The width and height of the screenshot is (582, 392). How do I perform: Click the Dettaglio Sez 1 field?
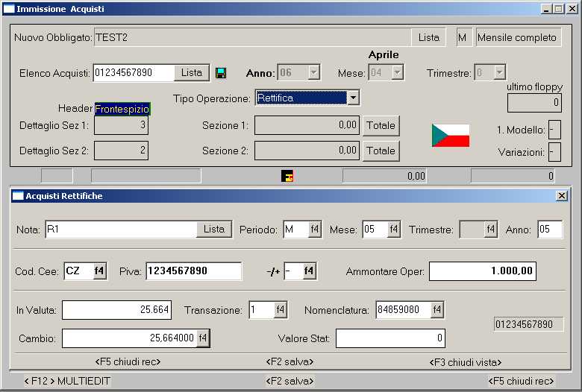pyautogui.click(x=121, y=125)
